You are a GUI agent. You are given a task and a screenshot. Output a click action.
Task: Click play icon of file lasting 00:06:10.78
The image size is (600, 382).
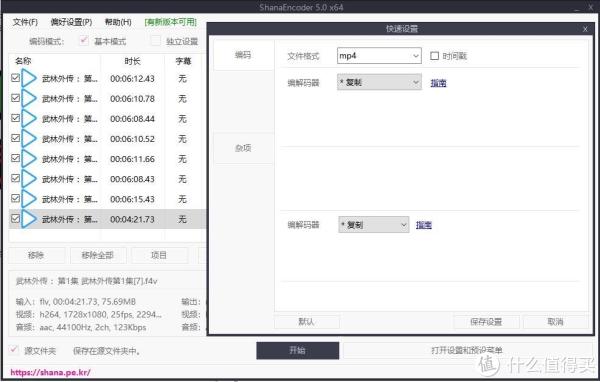click(29, 98)
